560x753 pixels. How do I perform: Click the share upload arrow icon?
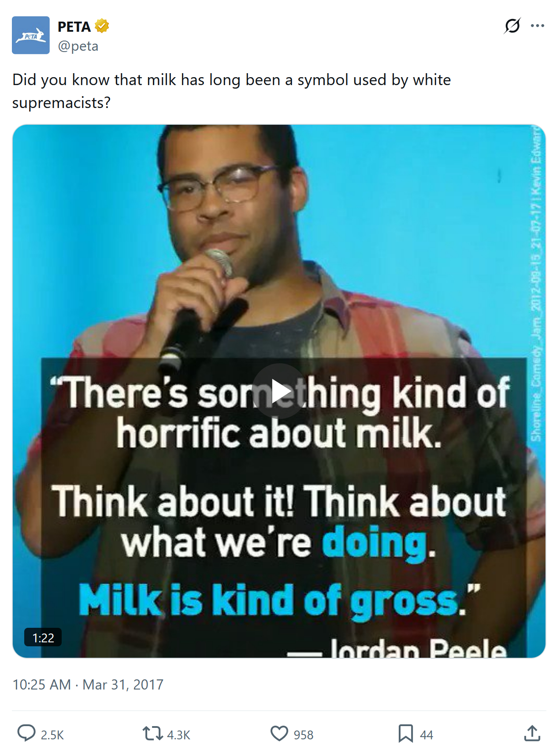532,734
